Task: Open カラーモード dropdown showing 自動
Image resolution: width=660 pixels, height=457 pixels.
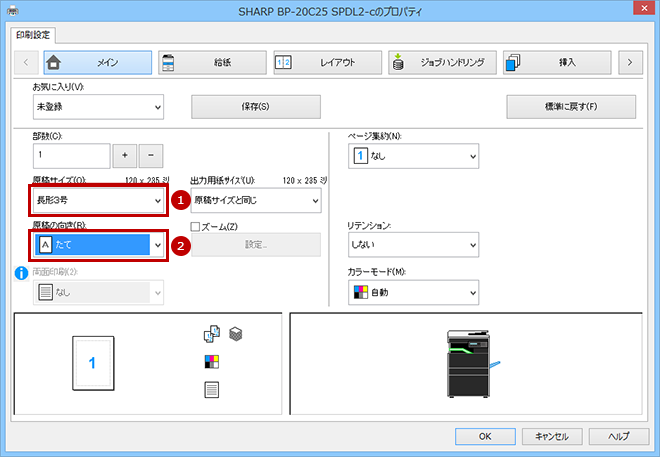Action: coord(413,292)
